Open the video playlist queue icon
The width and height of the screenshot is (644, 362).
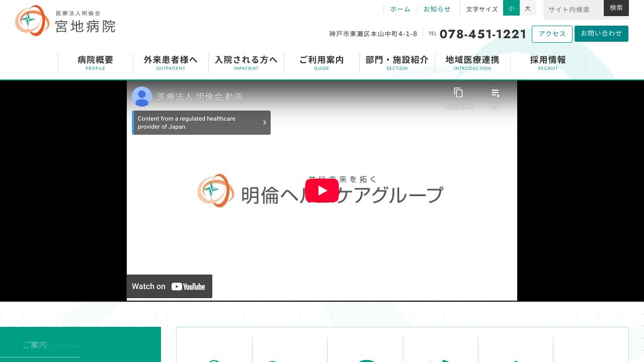click(x=496, y=93)
